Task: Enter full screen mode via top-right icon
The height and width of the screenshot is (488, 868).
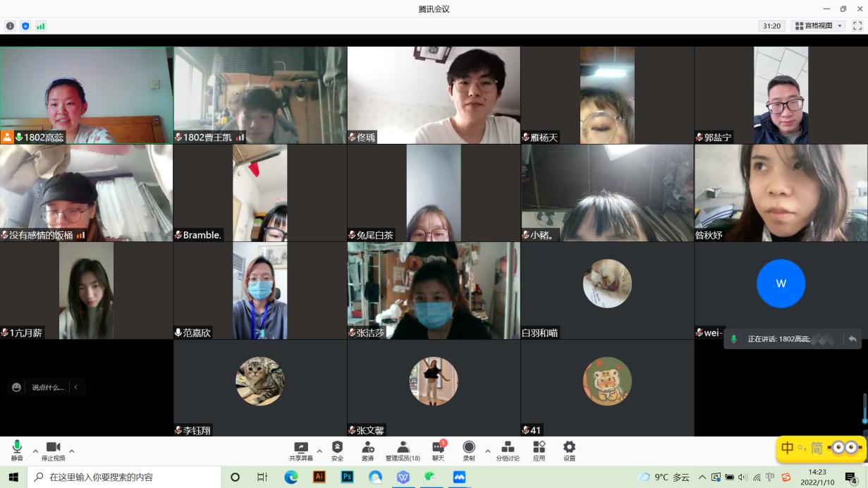Action: 857,26
